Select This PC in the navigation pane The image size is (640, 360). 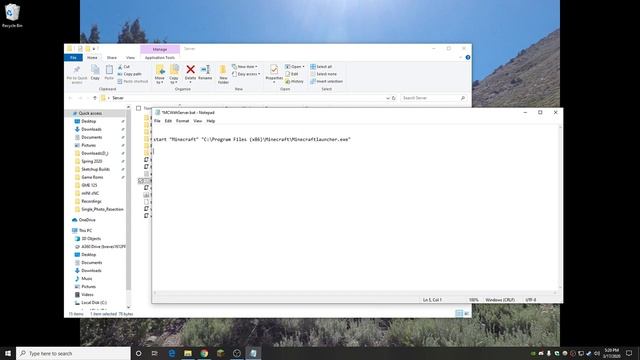tap(85, 230)
